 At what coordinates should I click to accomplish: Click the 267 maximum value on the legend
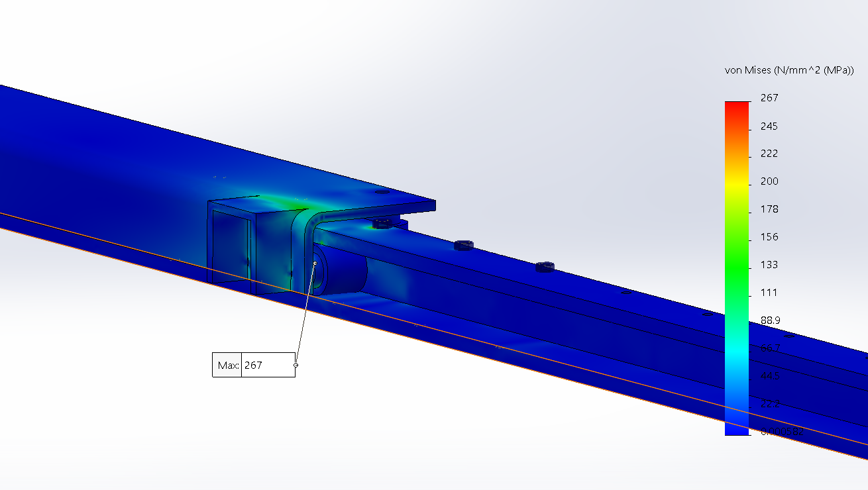tap(769, 98)
